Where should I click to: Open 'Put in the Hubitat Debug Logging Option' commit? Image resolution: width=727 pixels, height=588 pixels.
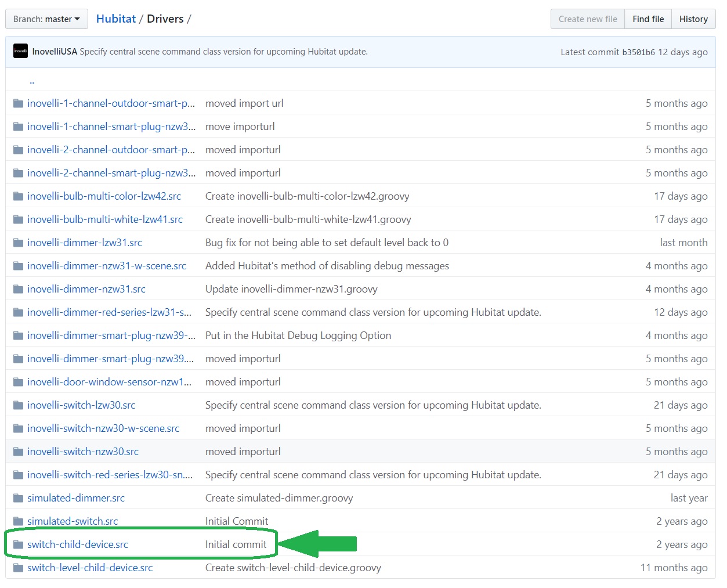[x=298, y=336]
